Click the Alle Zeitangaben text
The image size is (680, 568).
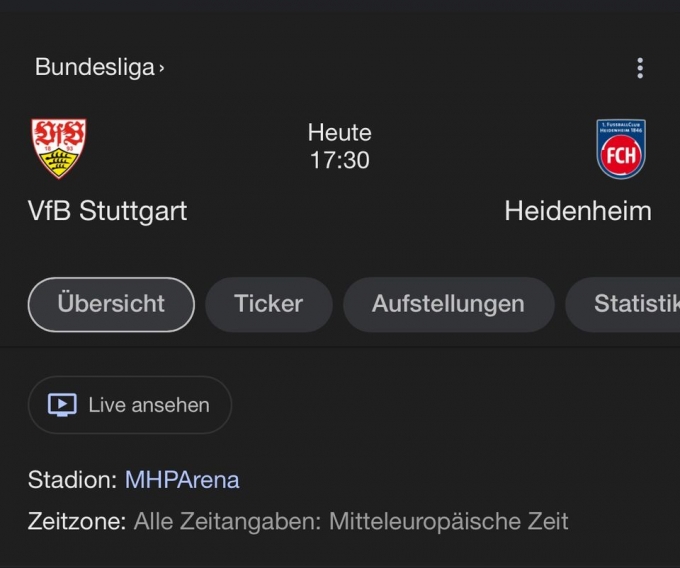[228, 521]
